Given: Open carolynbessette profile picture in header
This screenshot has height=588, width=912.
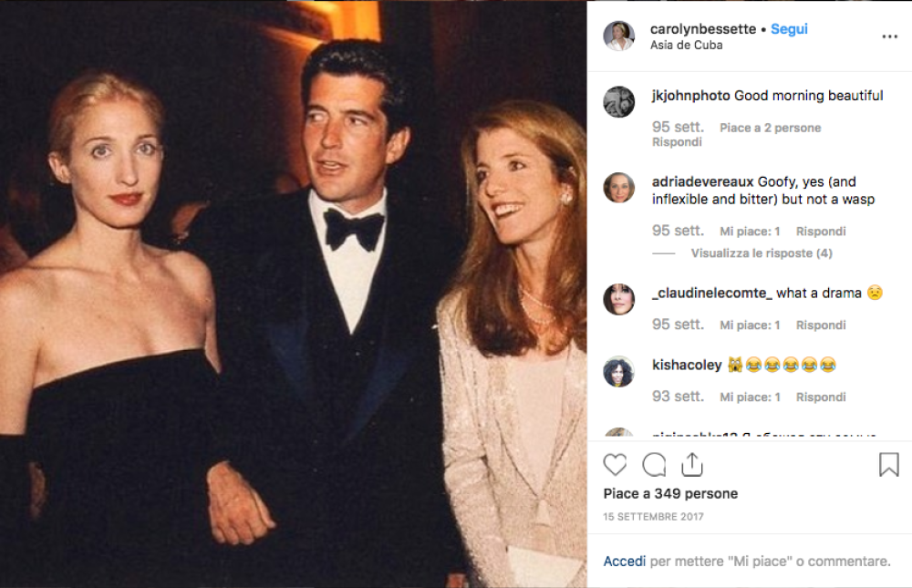Looking at the screenshot, I should pos(619,36).
